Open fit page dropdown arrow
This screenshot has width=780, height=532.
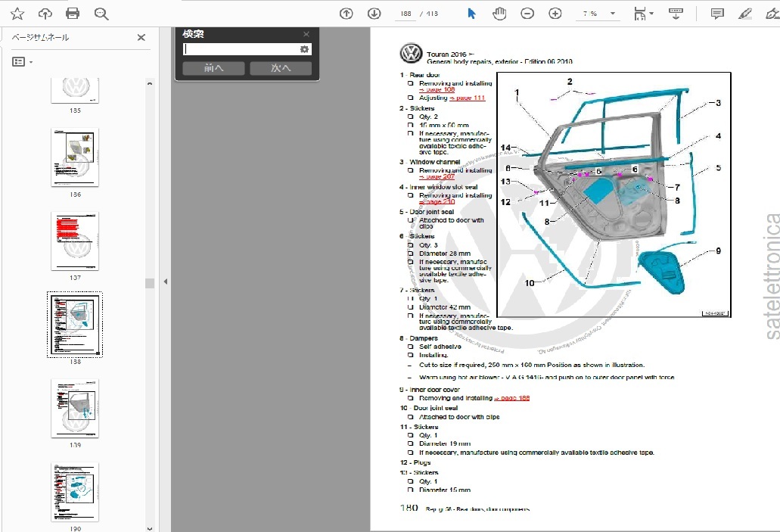[651, 14]
